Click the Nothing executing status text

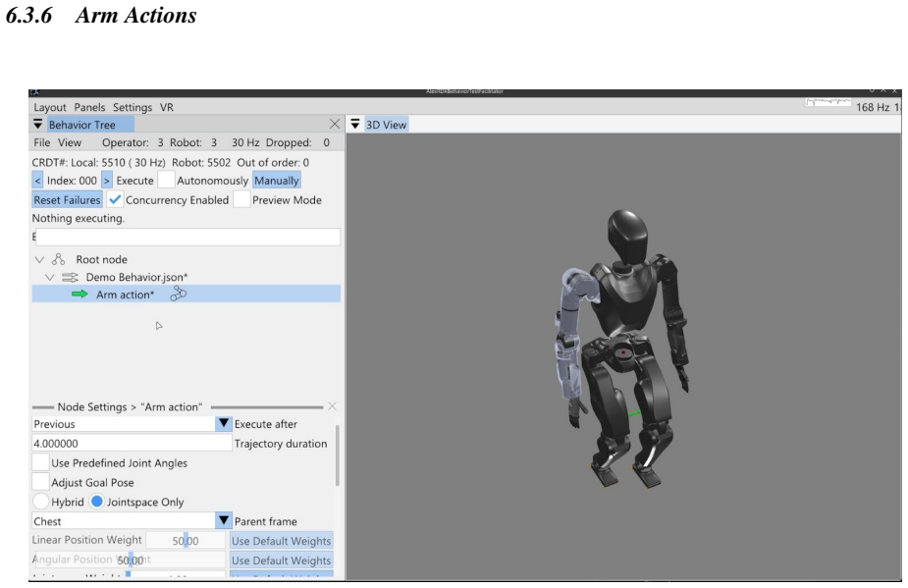(79, 218)
